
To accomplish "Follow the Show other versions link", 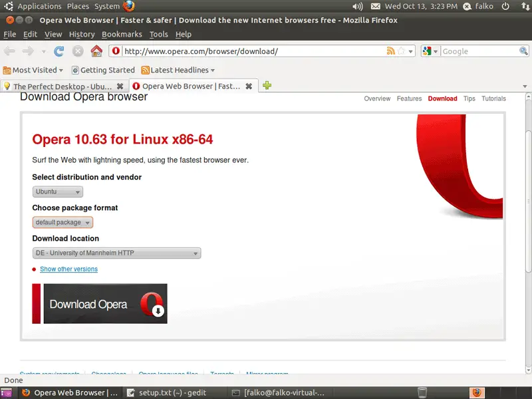I will pos(69,269).
